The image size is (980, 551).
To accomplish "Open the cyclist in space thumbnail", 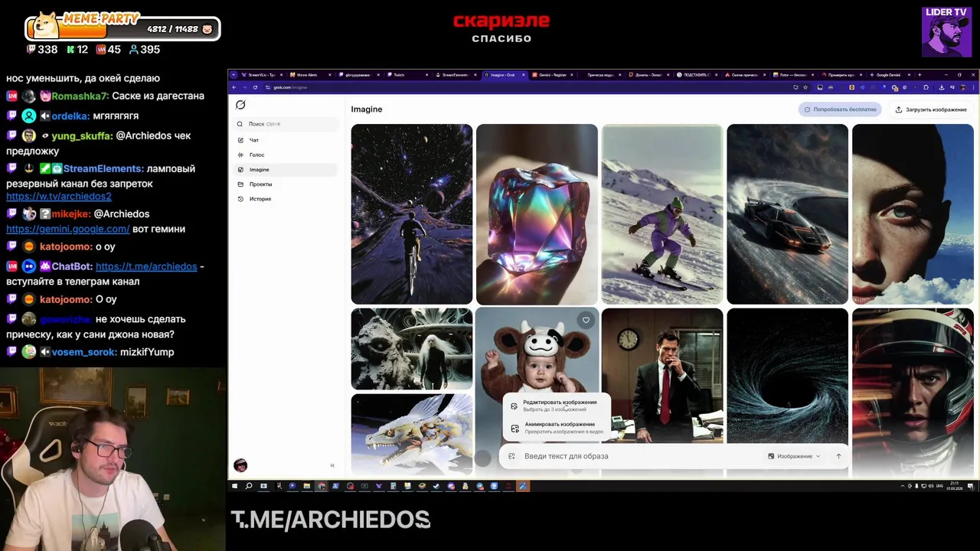I will pos(412,214).
